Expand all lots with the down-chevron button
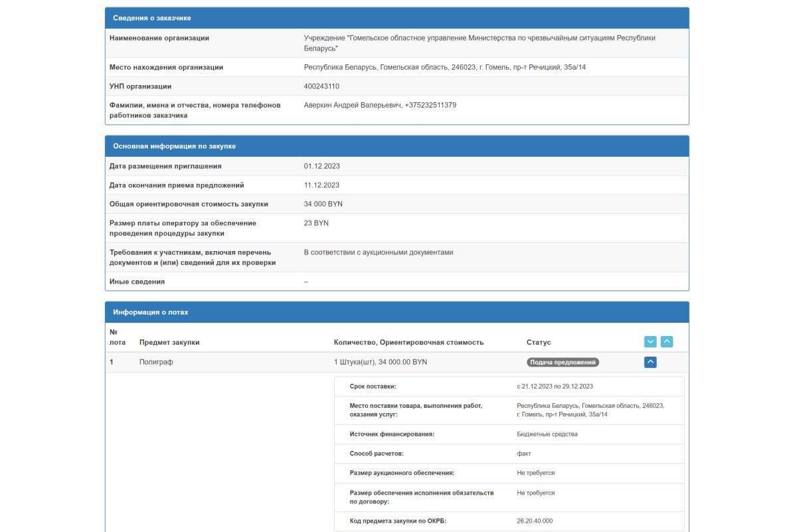This screenshot has height=532, width=797. coord(651,341)
